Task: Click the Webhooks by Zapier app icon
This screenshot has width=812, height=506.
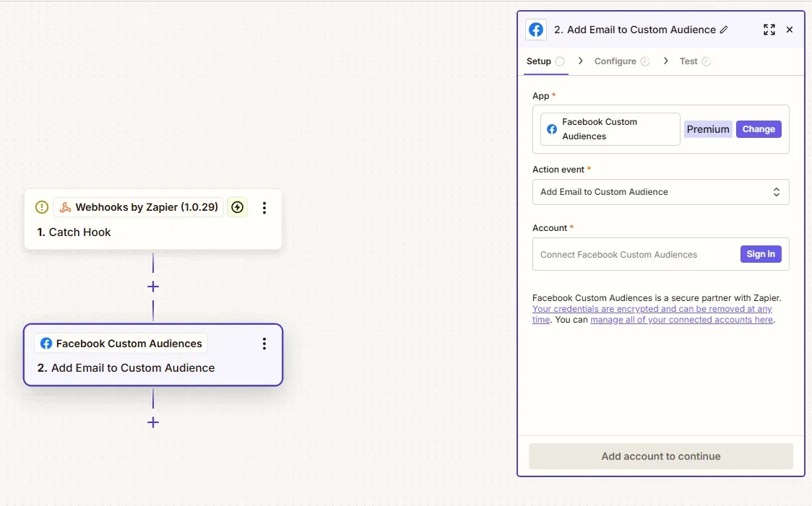Action: (65, 207)
